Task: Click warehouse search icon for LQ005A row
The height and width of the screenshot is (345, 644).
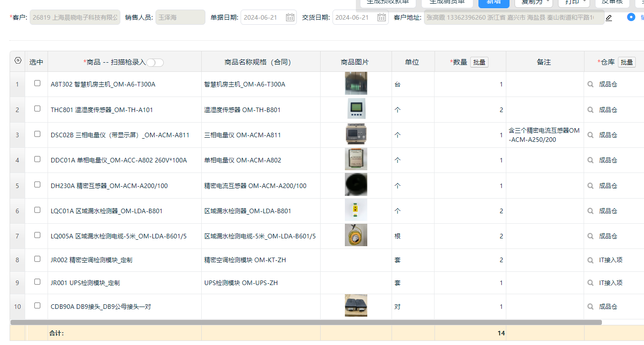Action: [590, 236]
